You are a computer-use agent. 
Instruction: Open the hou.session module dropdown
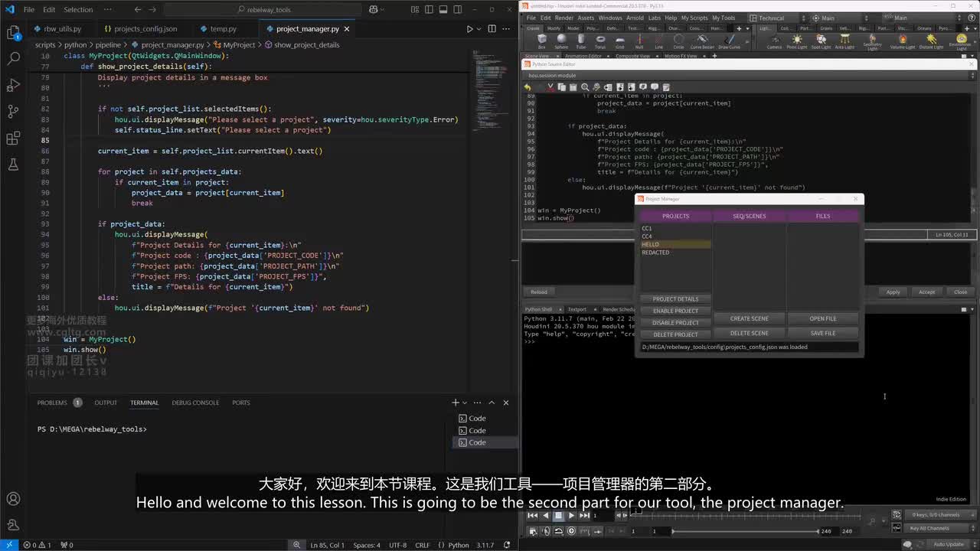click(749, 76)
